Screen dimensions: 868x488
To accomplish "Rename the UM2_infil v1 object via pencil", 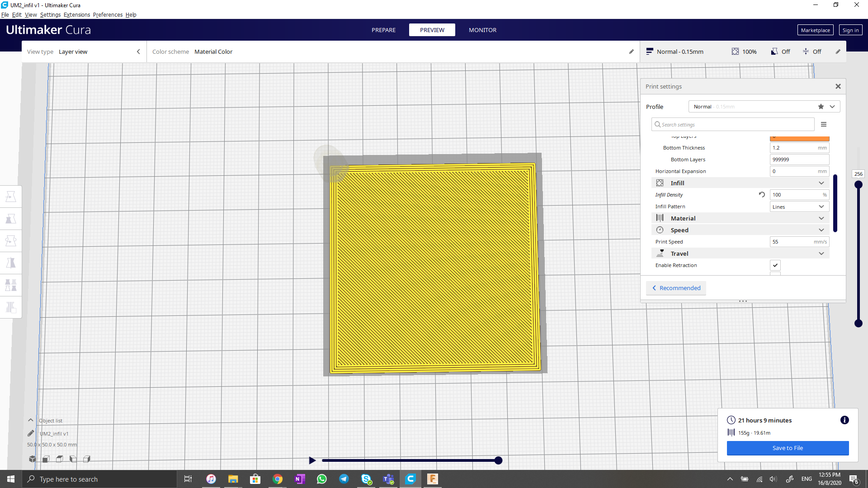I will [x=31, y=433].
